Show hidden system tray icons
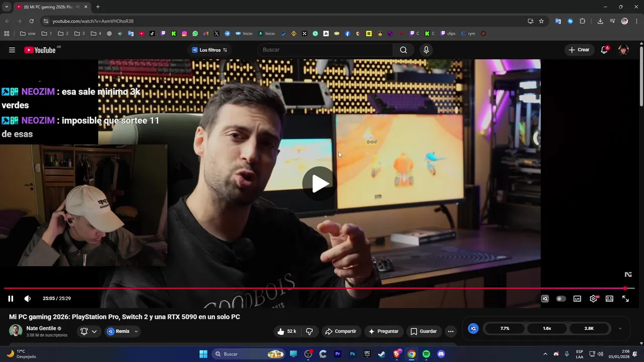The height and width of the screenshot is (362, 644). coord(545,354)
